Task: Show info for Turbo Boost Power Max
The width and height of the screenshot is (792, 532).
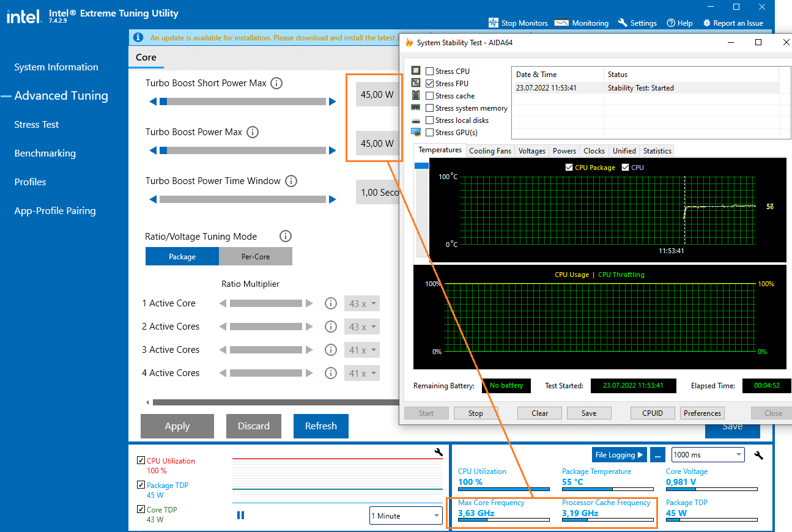Action: click(x=252, y=132)
